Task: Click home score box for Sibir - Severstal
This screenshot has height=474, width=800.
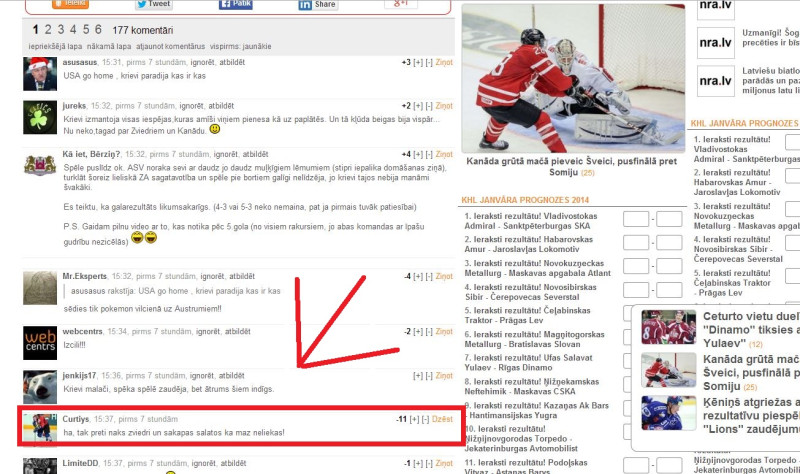Action: coord(636,290)
